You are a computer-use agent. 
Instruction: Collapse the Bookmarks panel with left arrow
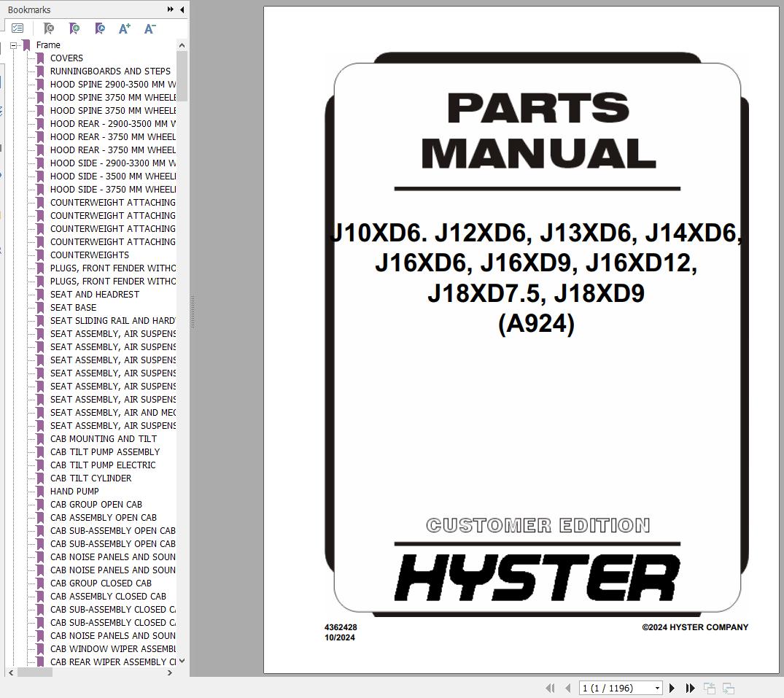(182, 9)
